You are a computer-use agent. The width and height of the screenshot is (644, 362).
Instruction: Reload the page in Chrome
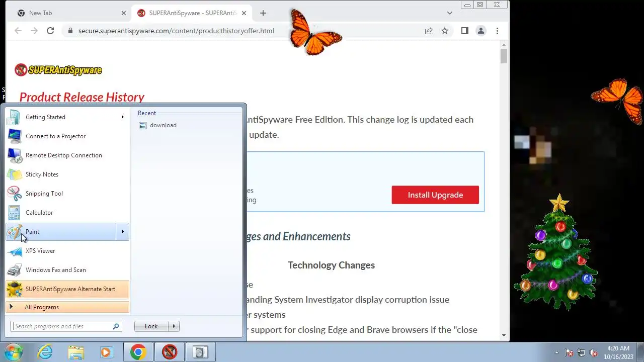point(50,31)
